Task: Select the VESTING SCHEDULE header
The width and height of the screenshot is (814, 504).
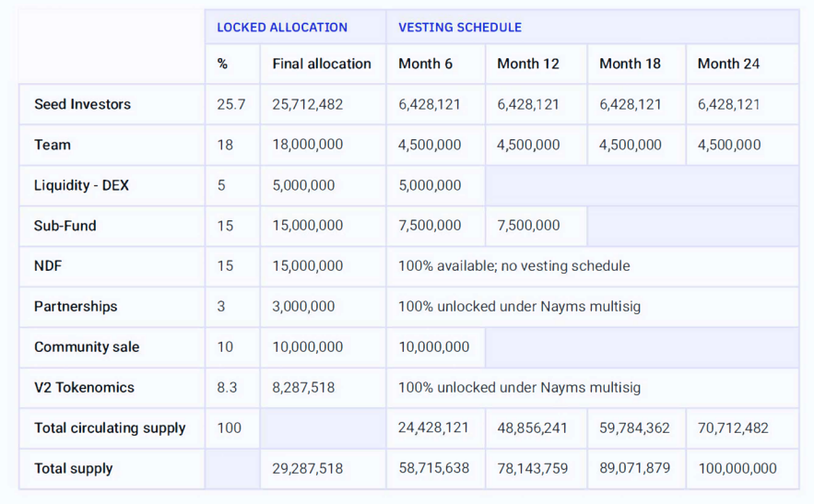Action: [x=459, y=28]
